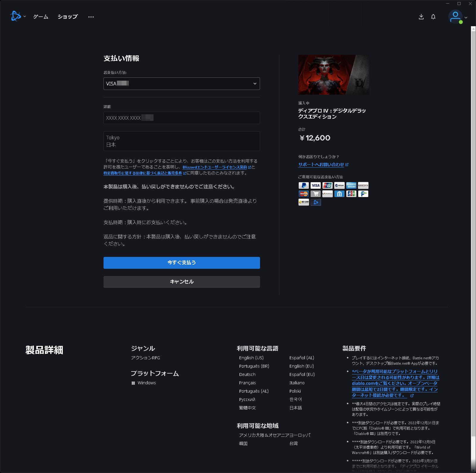Screen dimensions: 476x473
Task: Click the green-and-blue P payment icon
Action: 363,194
